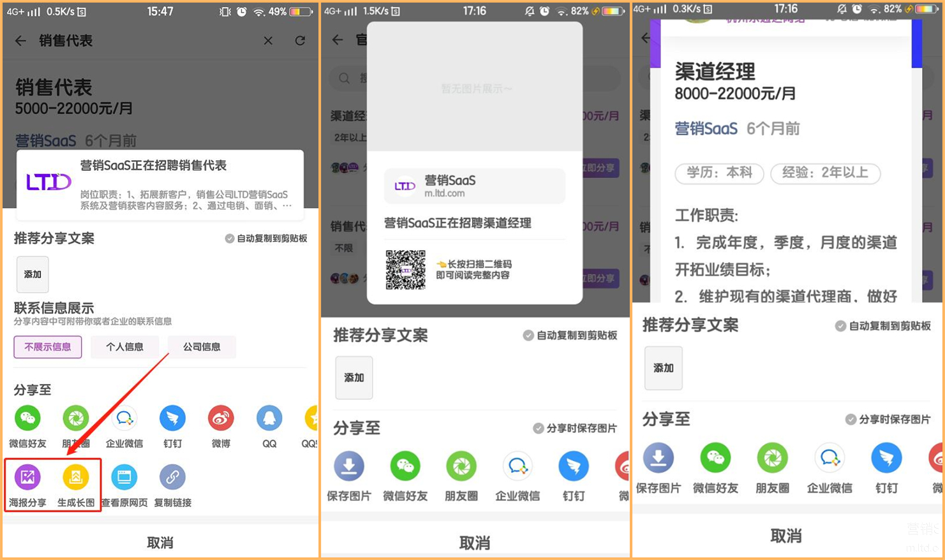Image resolution: width=945 pixels, height=560 pixels.
Task: Close the 销售代表 page with the X
Action: [x=268, y=41]
